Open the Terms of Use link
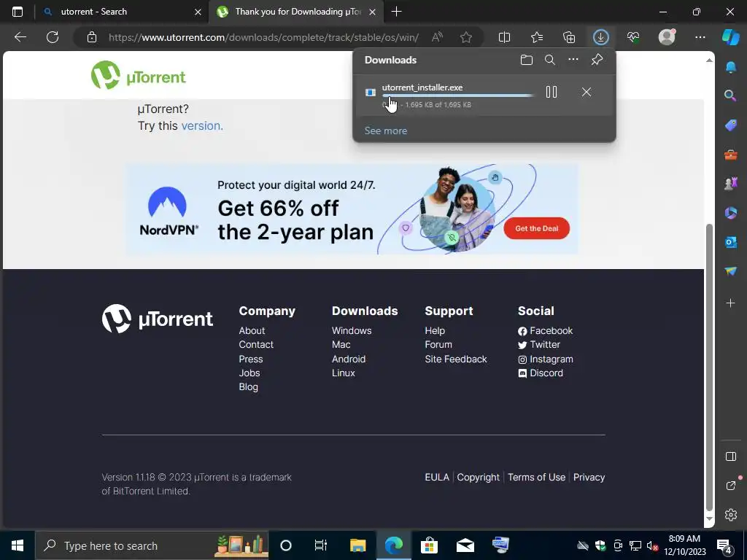The image size is (747, 560). [536, 477]
